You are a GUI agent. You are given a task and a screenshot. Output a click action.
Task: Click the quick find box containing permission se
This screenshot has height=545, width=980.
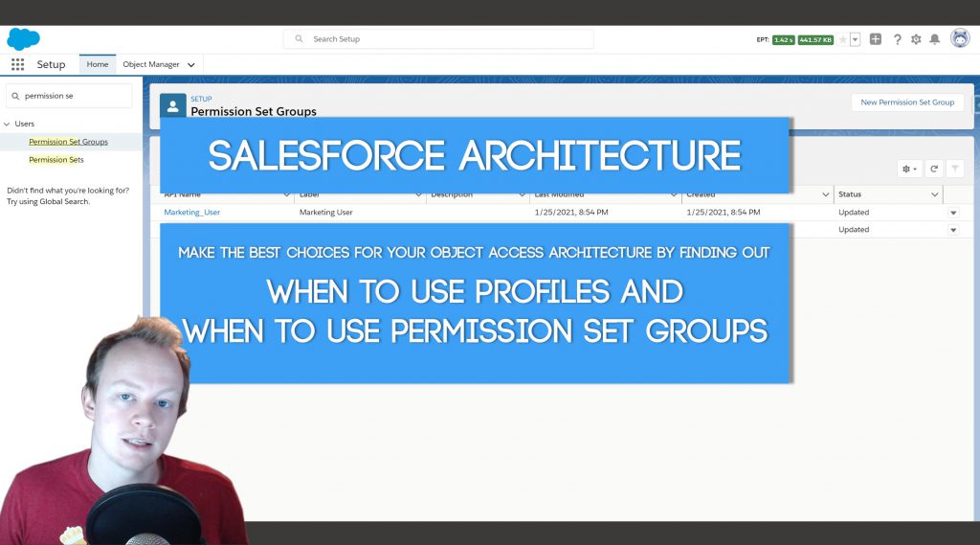pyautogui.click(x=69, y=96)
